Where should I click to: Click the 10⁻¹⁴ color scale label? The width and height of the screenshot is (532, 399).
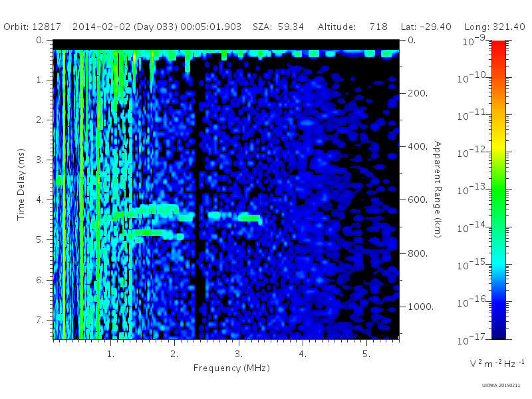click(473, 227)
